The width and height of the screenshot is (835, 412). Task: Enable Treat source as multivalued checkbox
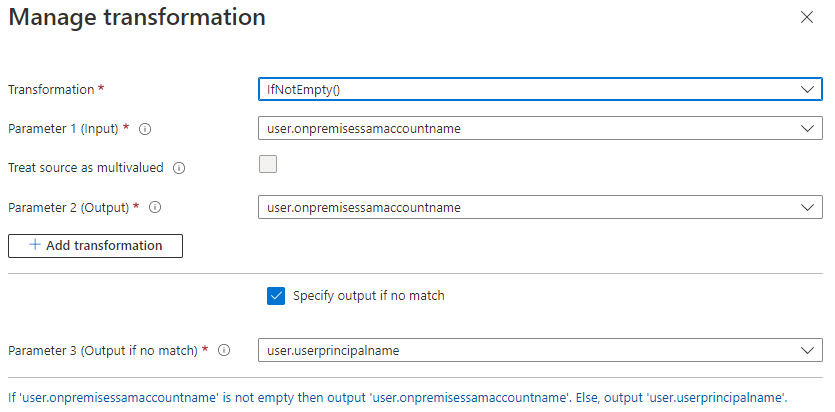[268, 165]
